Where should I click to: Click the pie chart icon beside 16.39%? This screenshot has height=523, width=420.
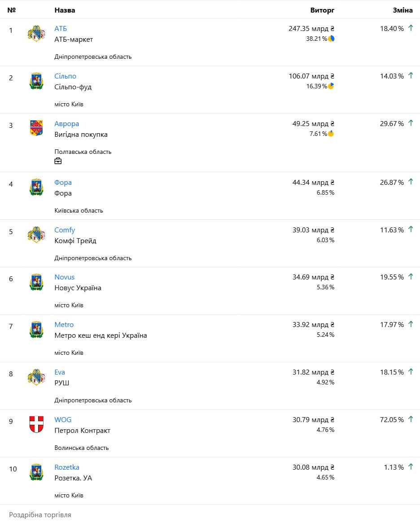pos(331,86)
